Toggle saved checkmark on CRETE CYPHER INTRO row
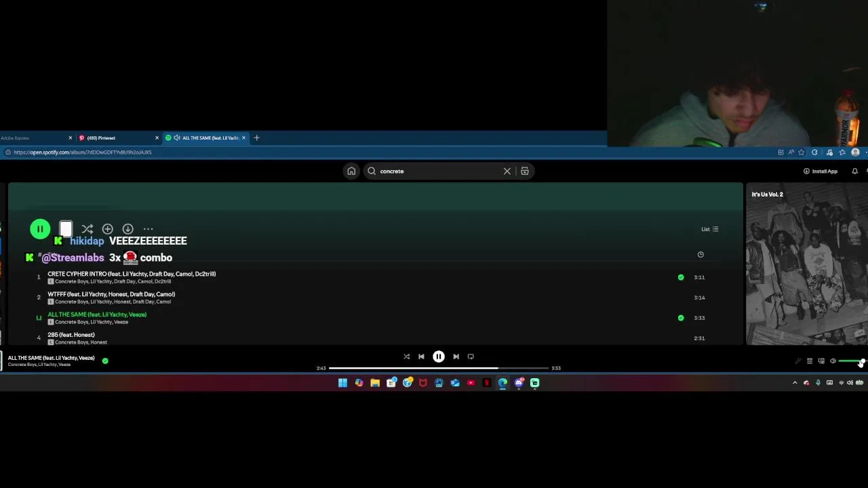This screenshot has height=488, width=868. [681, 277]
